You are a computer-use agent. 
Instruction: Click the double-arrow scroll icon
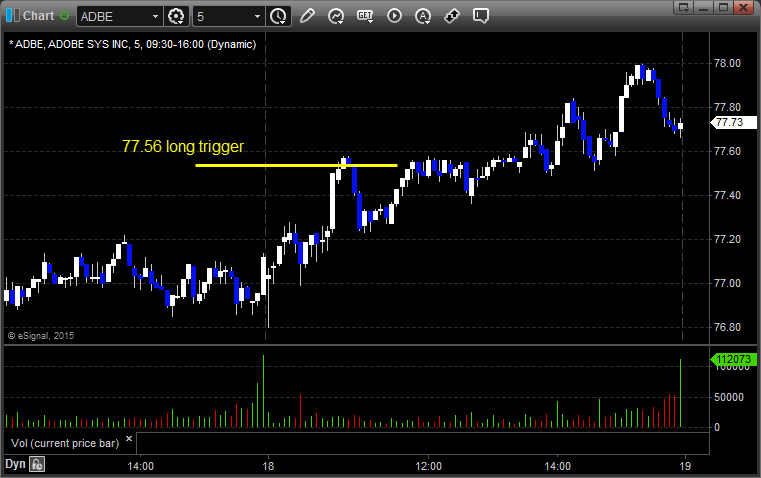[x=452, y=16]
